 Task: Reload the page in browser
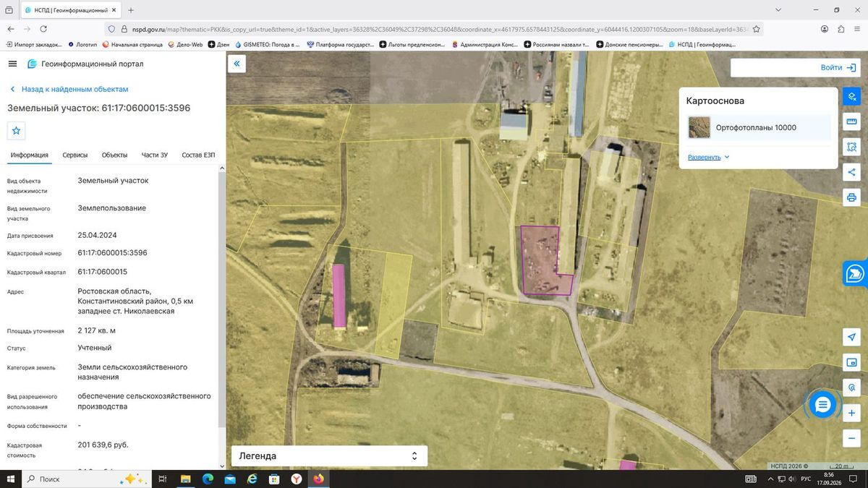tap(44, 29)
